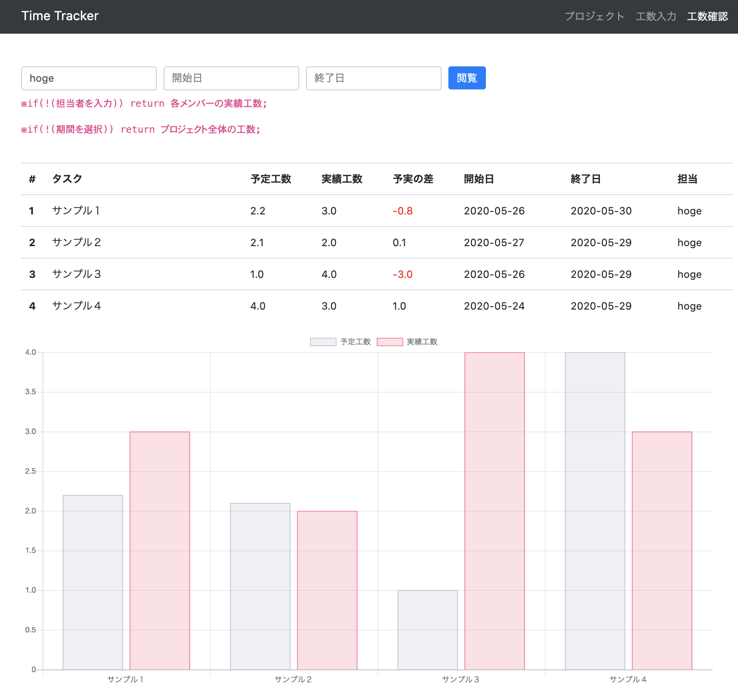Click the サンプル２ pink actual bar in the chart
The image size is (738, 700).
(327, 590)
